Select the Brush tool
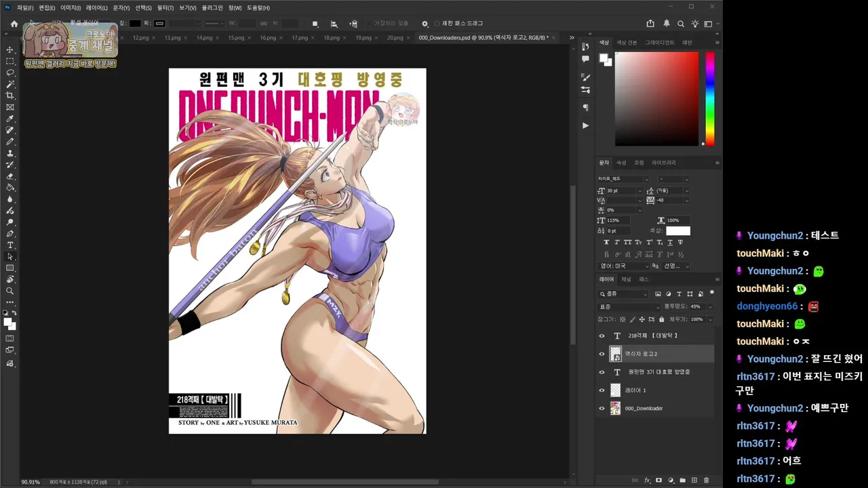Screen dimensions: 868x488 (10, 142)
